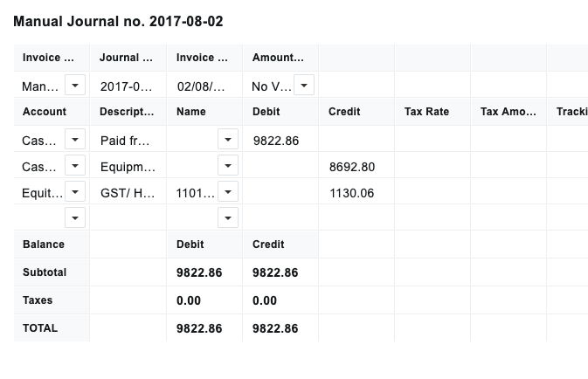This screenshot has height=379, width=588.
Task: Select the empty Description cell in the last row
Action: (x=128, y=217)
